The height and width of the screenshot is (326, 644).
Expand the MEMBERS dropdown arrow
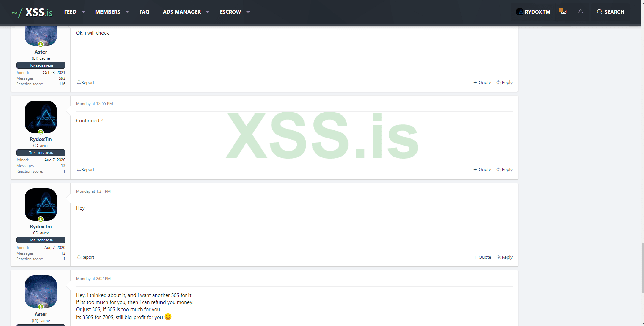pos(127,12)
